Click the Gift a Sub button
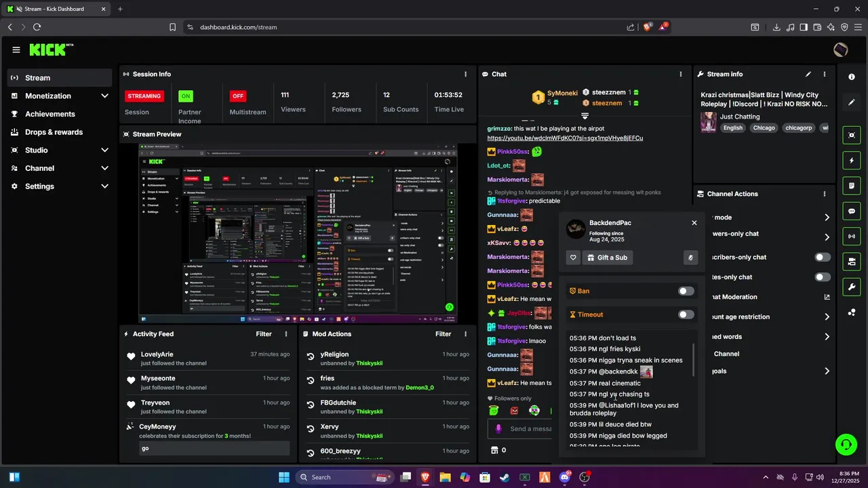Image resolution: width=868 pixels, height=488 pixels. (608, 258)
